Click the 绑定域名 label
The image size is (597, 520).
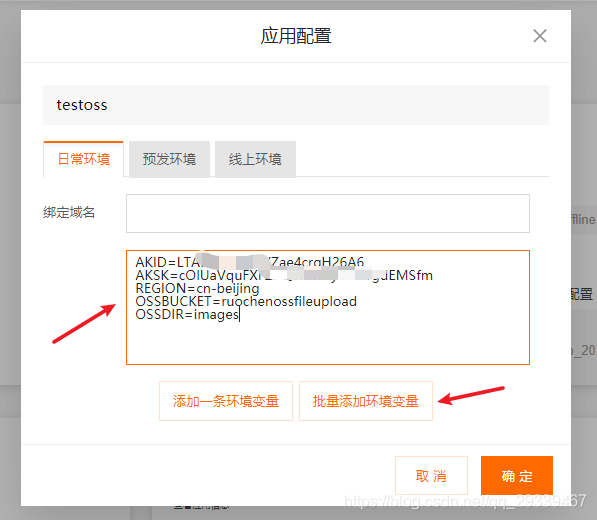tap(69, 212)
